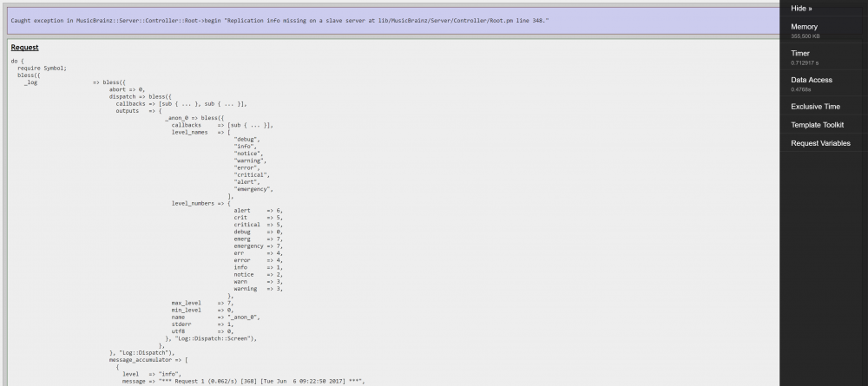
Task: Collapse the debug panel with Hide »
Action: pyautogui.click(x=801, y=9)
